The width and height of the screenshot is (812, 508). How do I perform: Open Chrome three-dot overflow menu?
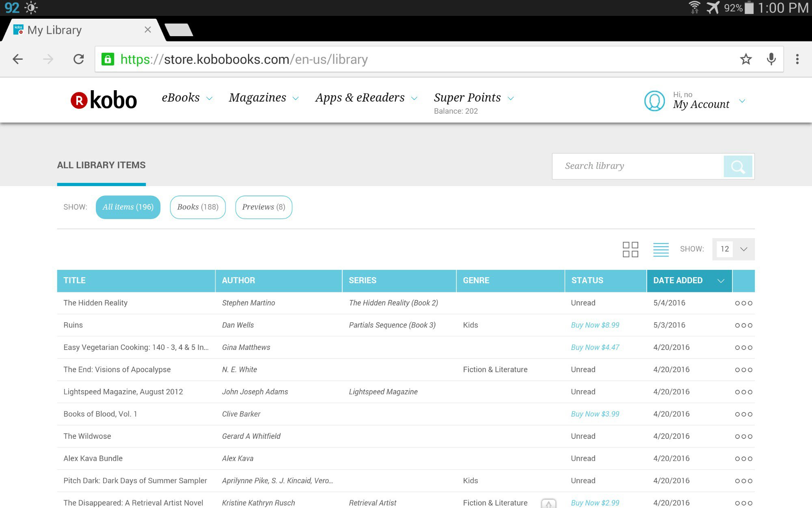tap(797, 59)
